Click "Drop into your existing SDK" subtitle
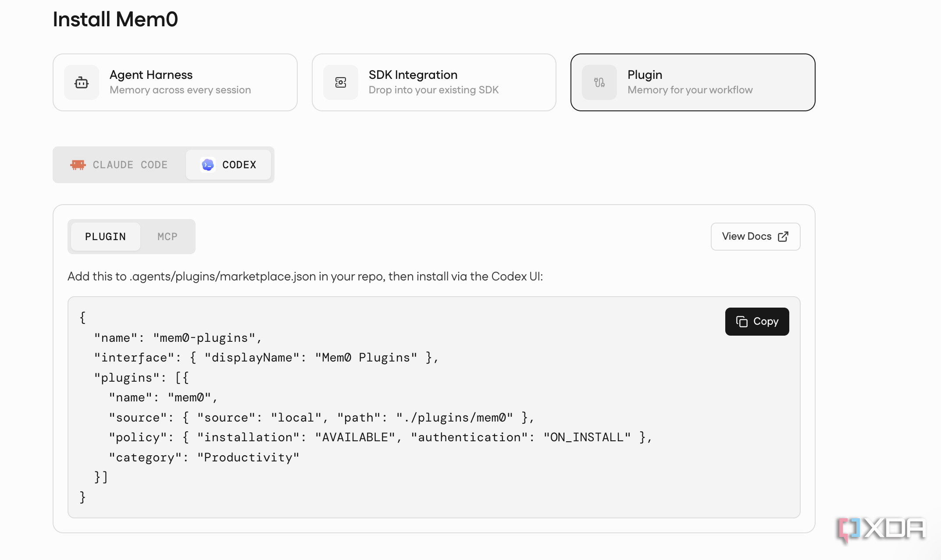Viewport: 941px width, 560px height. (434, 90)
